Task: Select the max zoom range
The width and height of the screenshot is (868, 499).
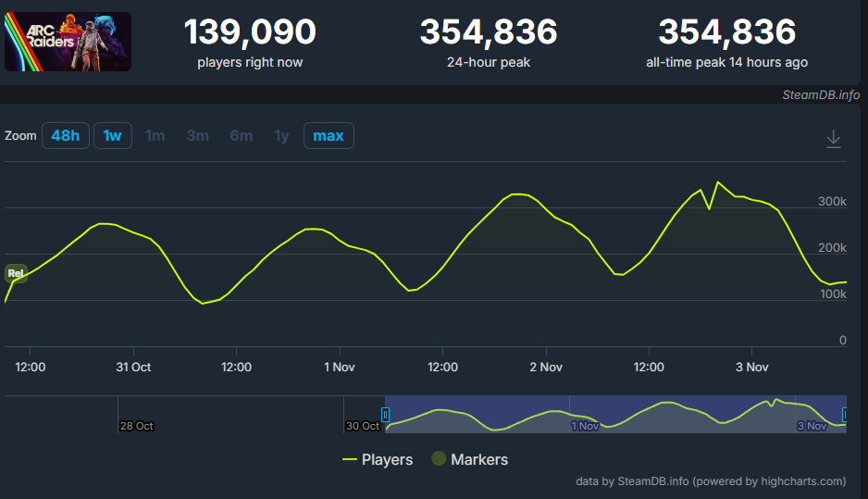Action: 329,136
